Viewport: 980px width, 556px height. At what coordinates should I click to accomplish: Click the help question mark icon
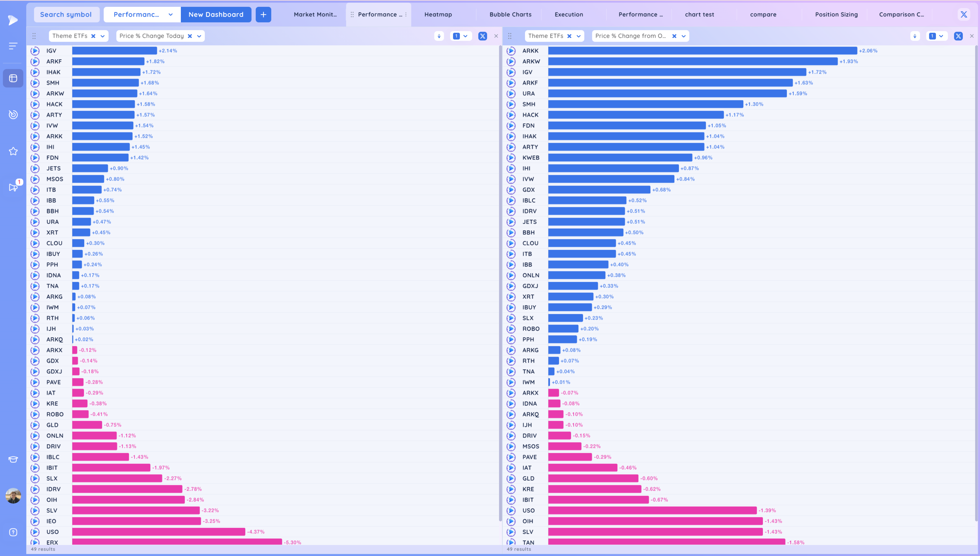(x=13, y=532)
